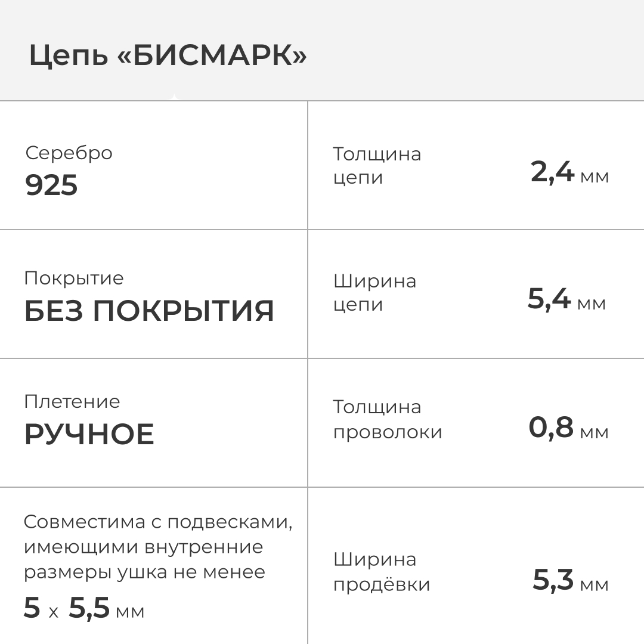This screenshot has width=644, height=644.
Task: Select the "Плетение" label
Action: click(x=72, y=401)
